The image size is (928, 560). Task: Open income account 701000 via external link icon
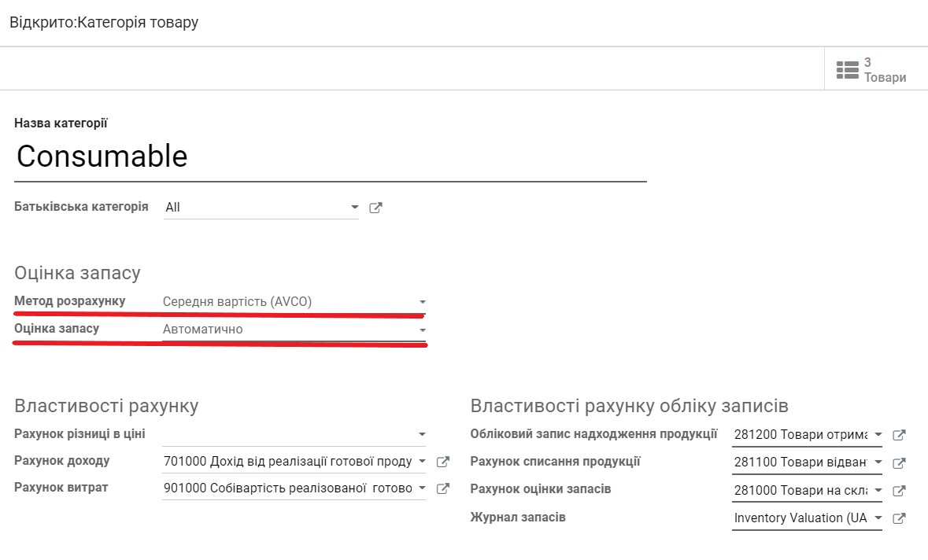(442, 461)
